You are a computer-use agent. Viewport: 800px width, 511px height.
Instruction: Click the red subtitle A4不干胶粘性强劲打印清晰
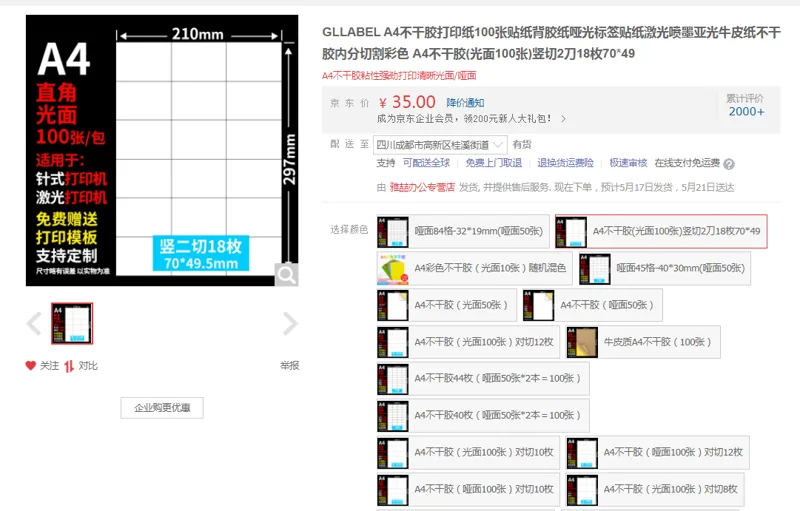(x=399, y=75)
